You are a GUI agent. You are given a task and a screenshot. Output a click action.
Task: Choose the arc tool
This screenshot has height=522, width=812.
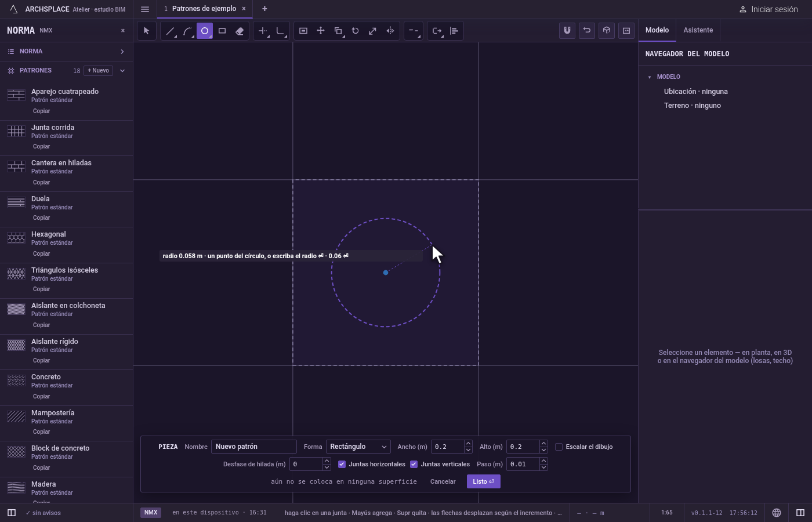point(187,31)
